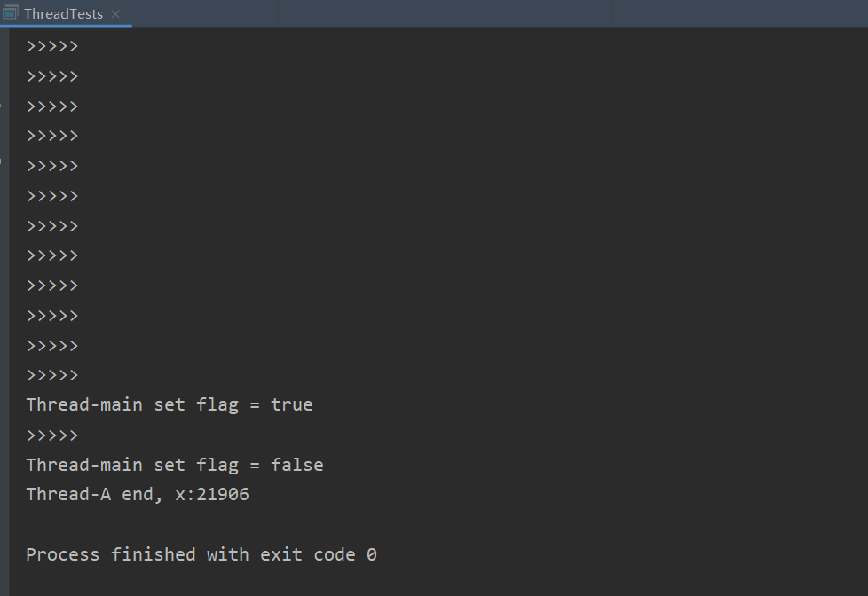Close the ThreadTests tab
868x596 pixels.
click(115, 14)
